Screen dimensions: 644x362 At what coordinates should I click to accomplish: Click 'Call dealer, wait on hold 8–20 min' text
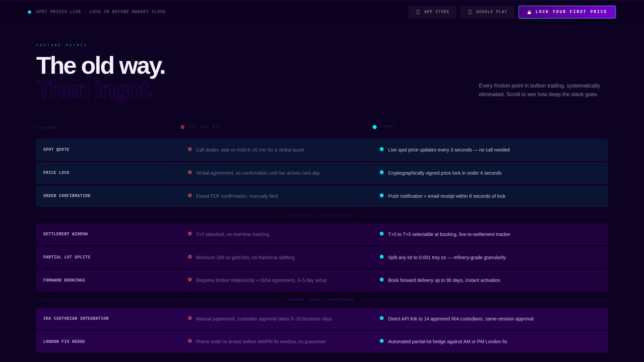coord(250,150)
